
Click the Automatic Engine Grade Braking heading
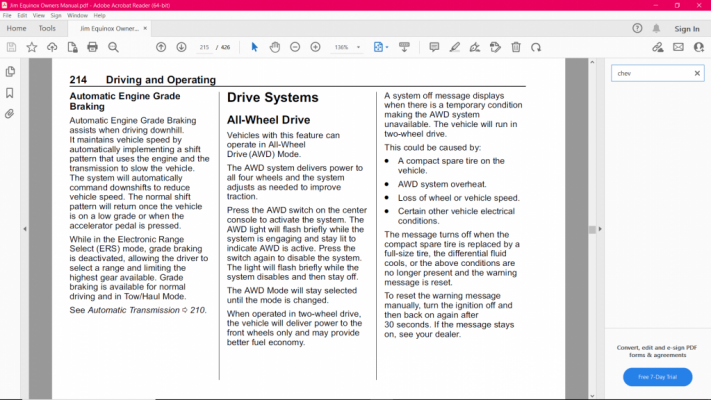coord(125,101)
